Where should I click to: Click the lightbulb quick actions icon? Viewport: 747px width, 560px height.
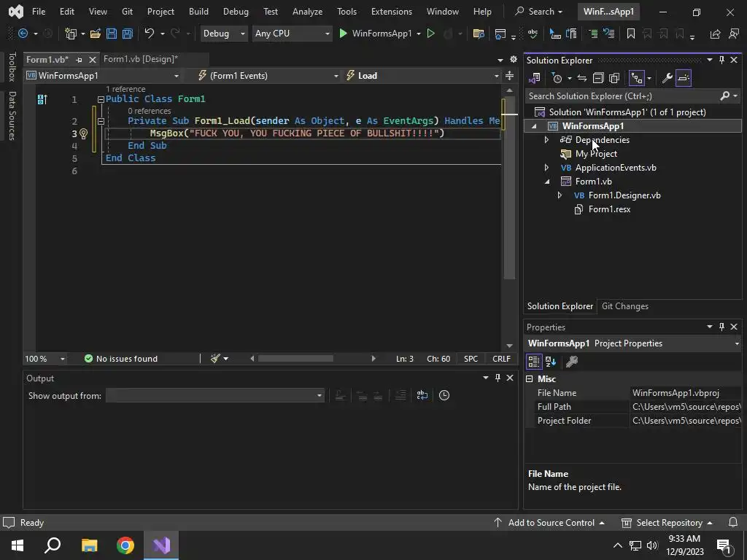click(83, 134)
